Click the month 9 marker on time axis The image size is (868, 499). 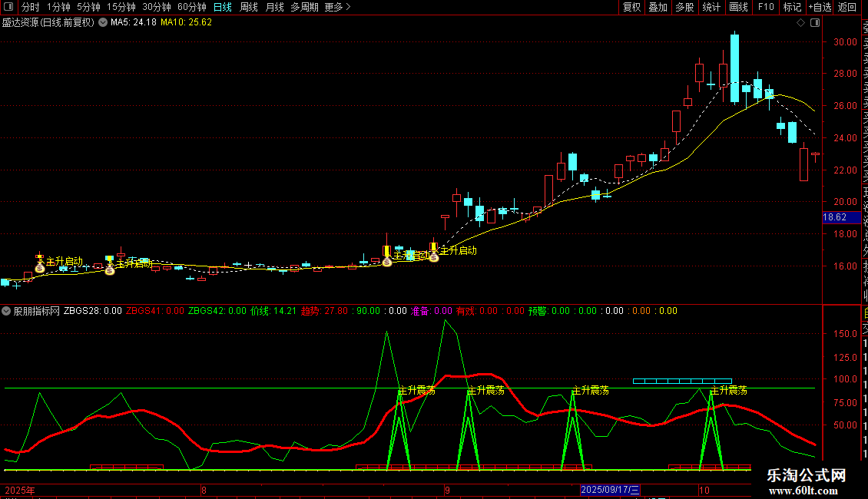click(x=447, y=490)
